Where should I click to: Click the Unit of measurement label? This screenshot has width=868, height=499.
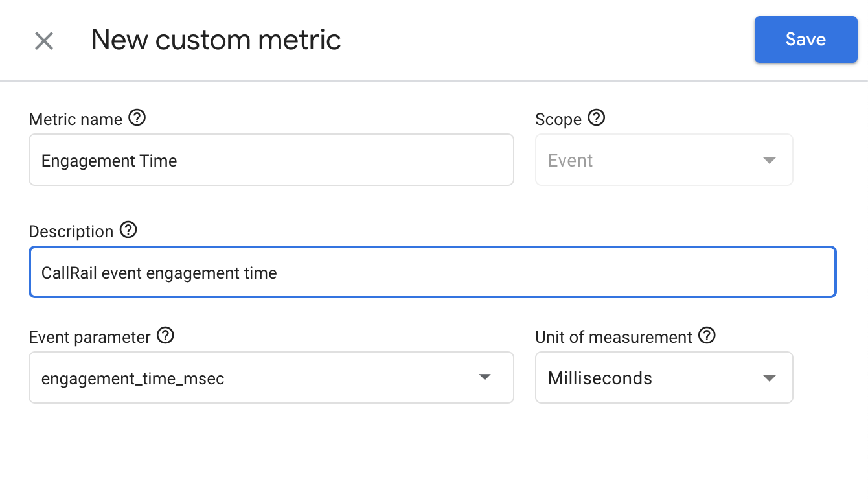613,338
